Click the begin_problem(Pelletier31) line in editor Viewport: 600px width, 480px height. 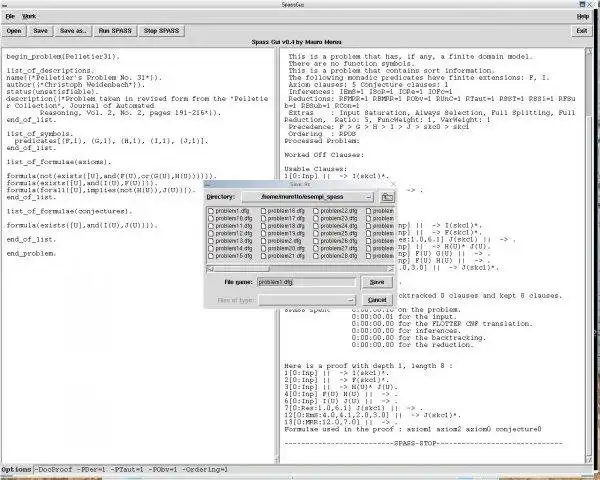tap(63, 57)
